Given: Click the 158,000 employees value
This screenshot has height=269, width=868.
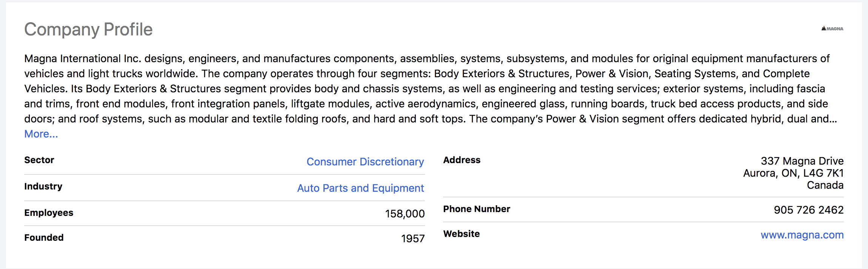Looking at the screenshot, I should [405, 214].
